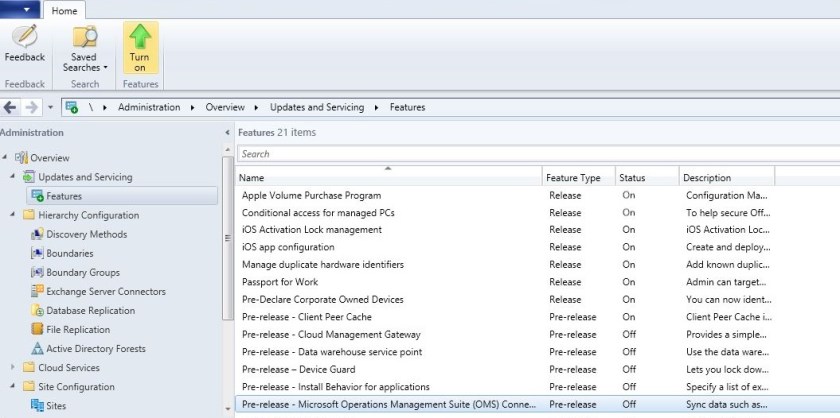
Task: Click the Feedback icon in the ribbon
Action: [x=24, y=38]
